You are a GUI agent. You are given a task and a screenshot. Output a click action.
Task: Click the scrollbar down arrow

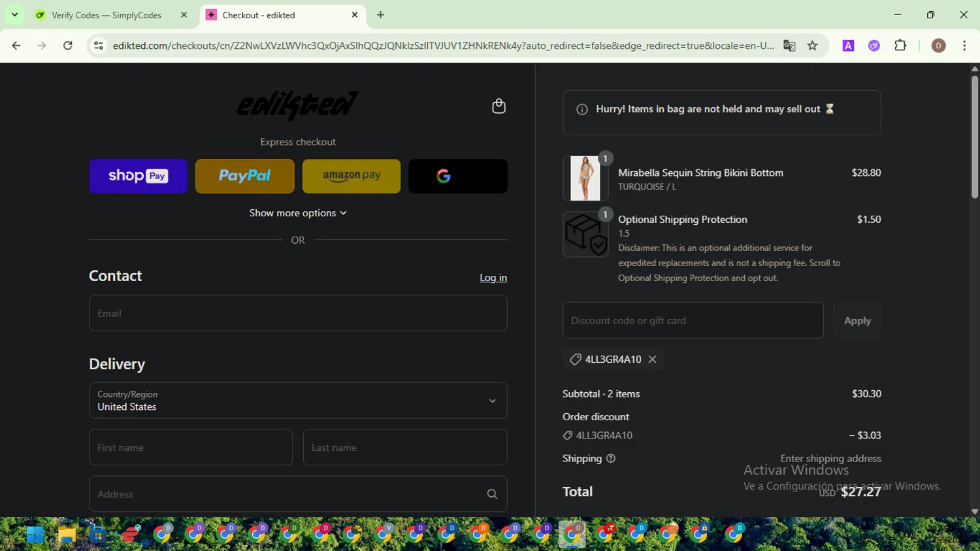pos(974,512)
